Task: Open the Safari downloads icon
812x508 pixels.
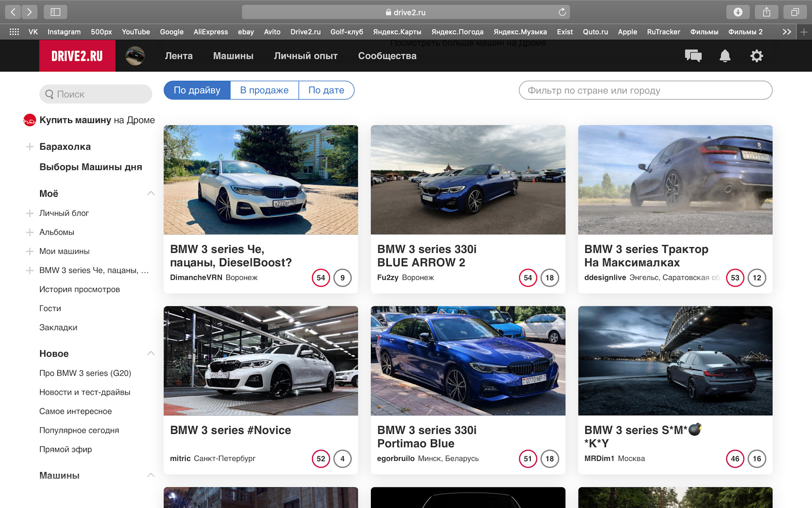Action: [738, 12]
